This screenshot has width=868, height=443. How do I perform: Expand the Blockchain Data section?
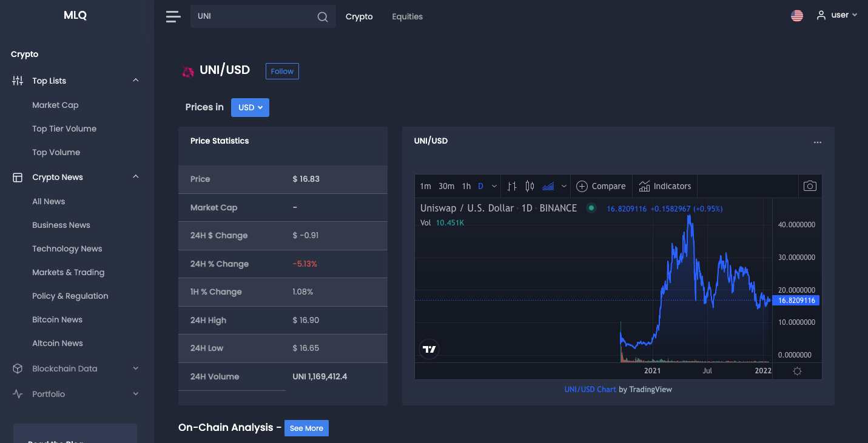click(x=136, y=368)
